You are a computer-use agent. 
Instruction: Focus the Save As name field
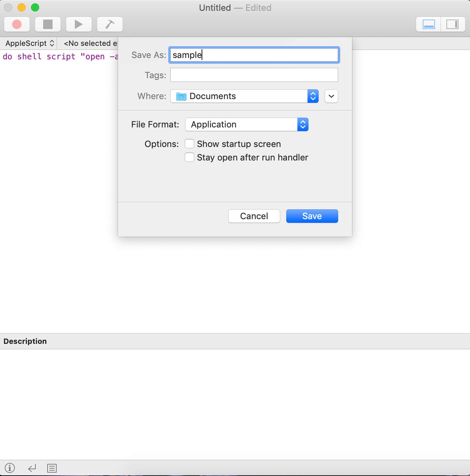[254, 55]
